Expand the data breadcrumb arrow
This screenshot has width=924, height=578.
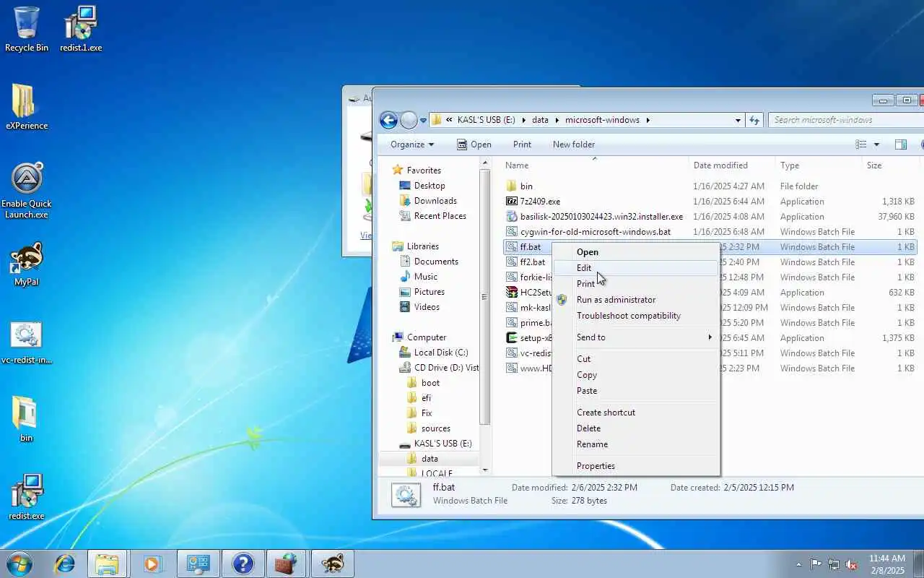pyautogui.click(x=556, y=120)
